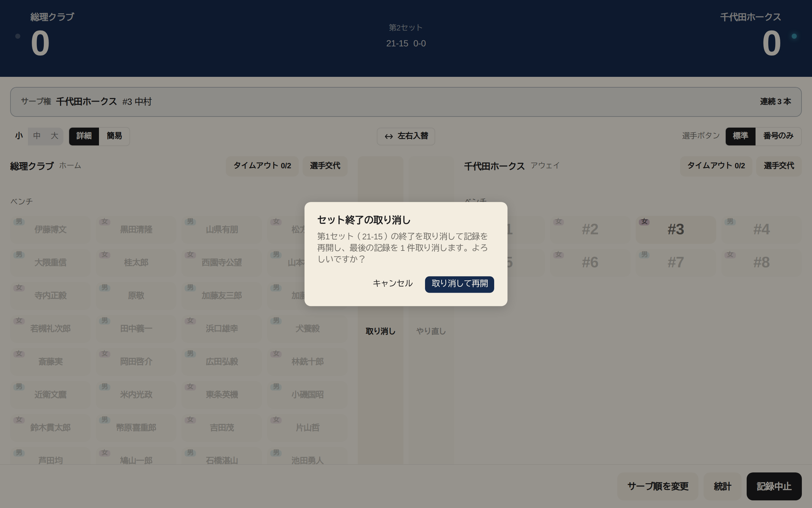Click the 千代田ホークス score 0
The height and width of the screenshot is (508, 812).
pos(771,43)
